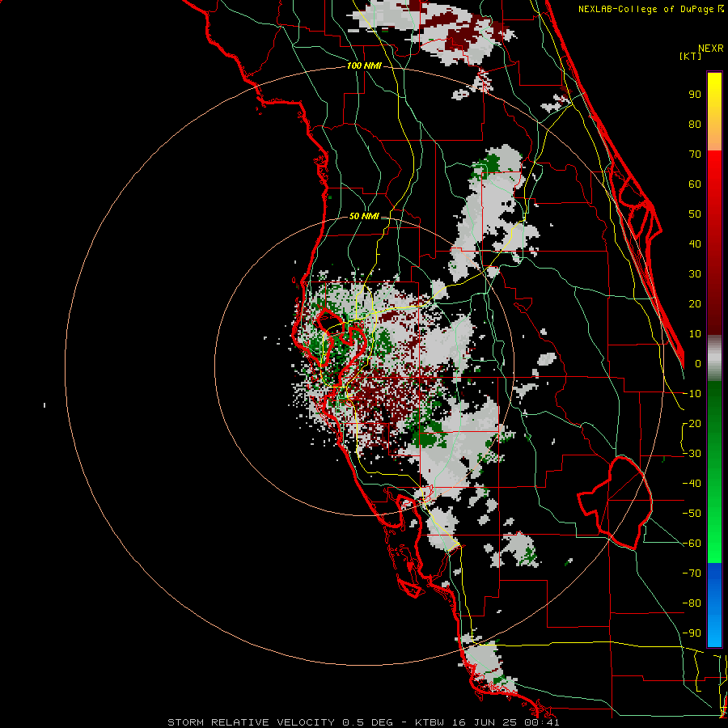728x728 pixels.
Task: Click the 0 knot legend value
Action: (698, 364)
